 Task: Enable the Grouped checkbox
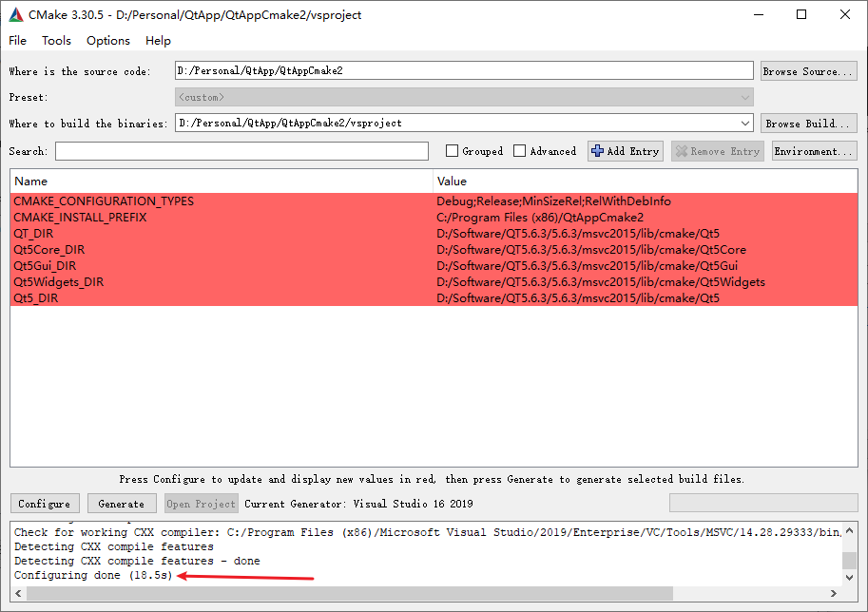pos(453,151)
